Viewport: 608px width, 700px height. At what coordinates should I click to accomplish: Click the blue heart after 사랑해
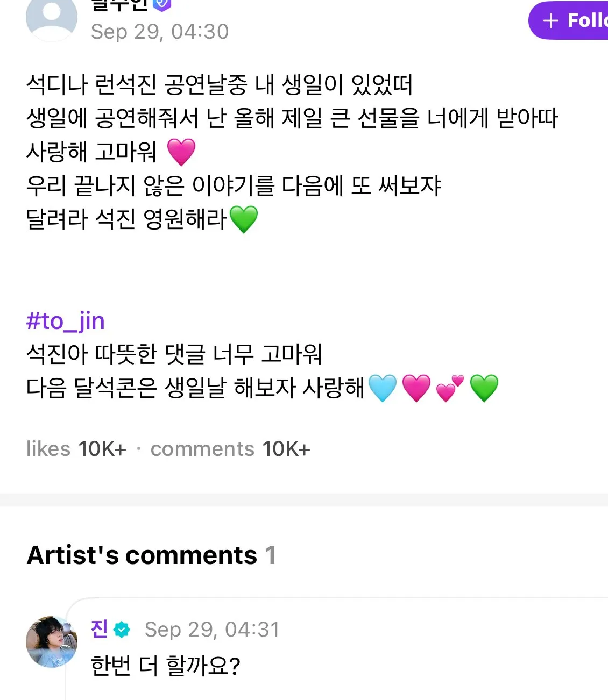(383, 388)
